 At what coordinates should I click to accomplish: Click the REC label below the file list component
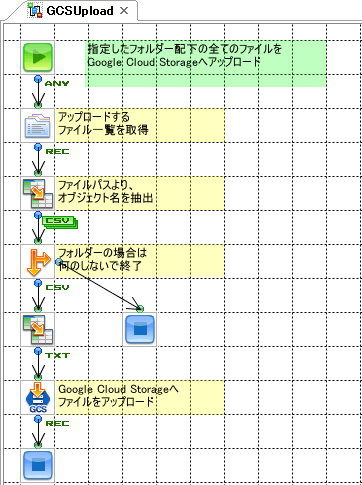[x=57, y=152]
